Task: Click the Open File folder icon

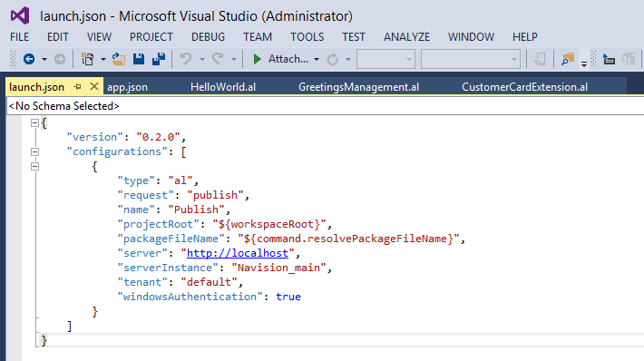Action: (x=119, y=59)
